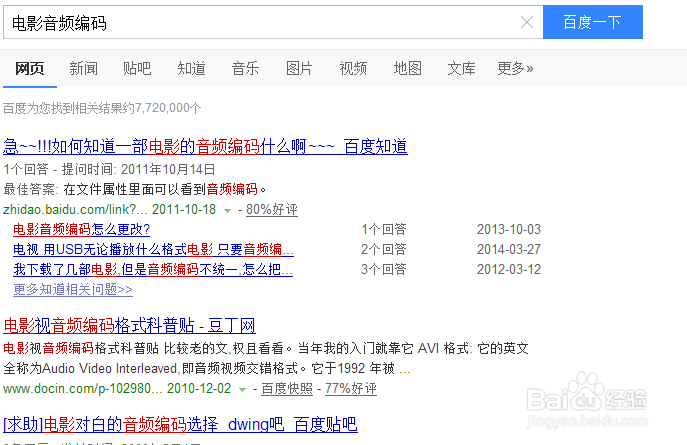Expand the 更多» menu
This screenshot has width=687, height=445.
click(x=515, y=68)
